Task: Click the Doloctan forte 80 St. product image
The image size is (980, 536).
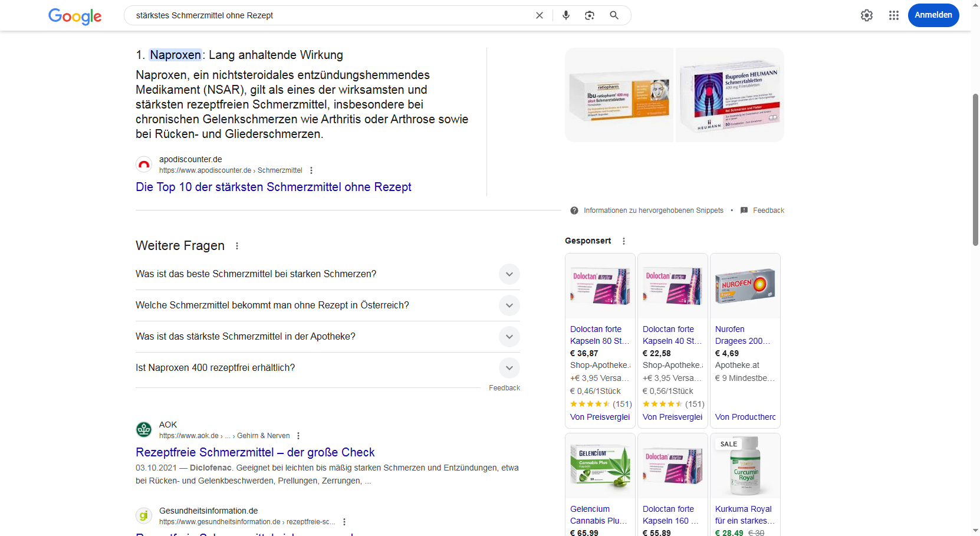Action: pos(600,286)
